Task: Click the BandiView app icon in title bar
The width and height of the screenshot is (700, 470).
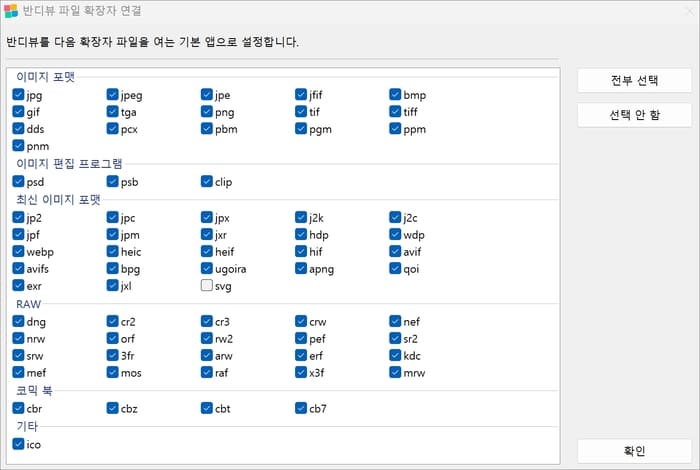Action: click(x=11, y=10)
